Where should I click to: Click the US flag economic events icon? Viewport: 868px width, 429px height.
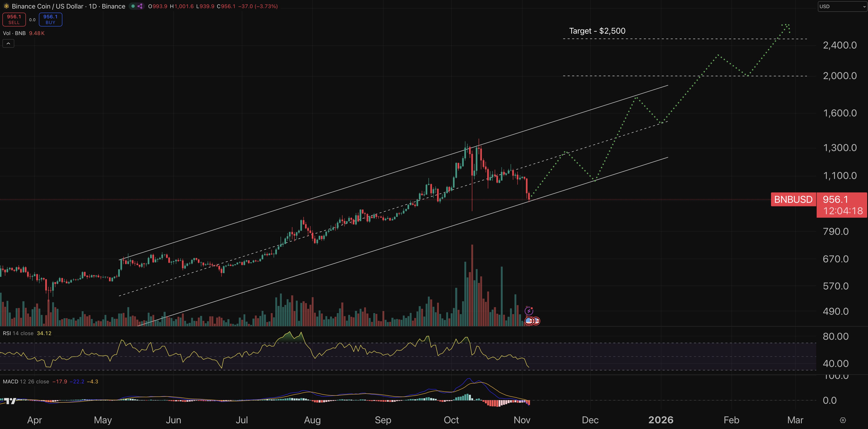(529, 321)
